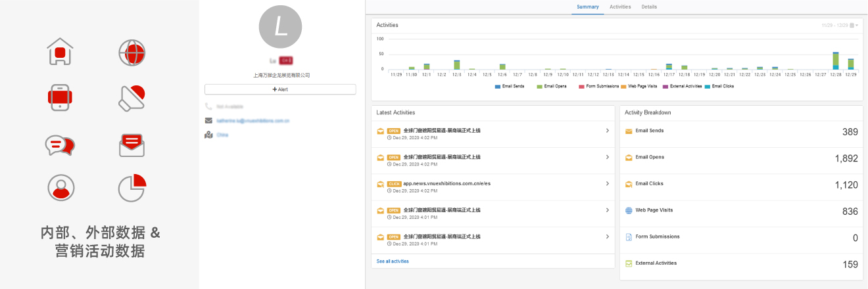Open the 11/29 - 12/29 date range dropdown
The width and height of the screenshot is (868, 289).
click(x=840, y=25)
